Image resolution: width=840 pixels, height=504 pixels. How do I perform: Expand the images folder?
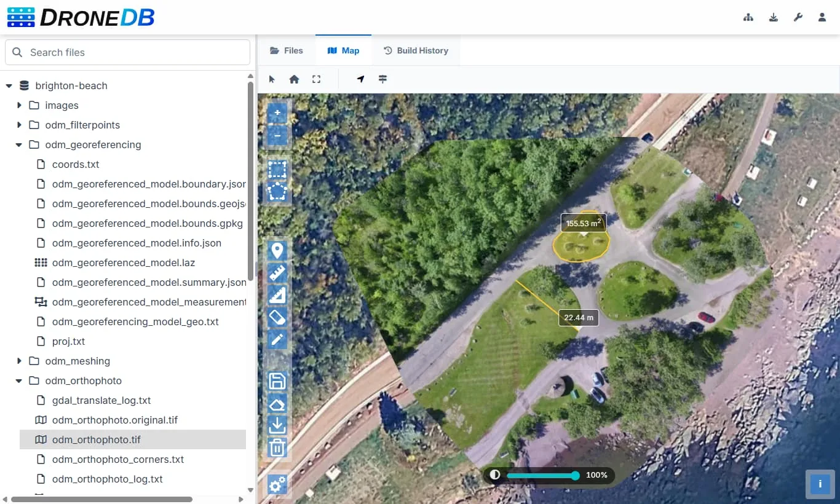pos(19,106)
